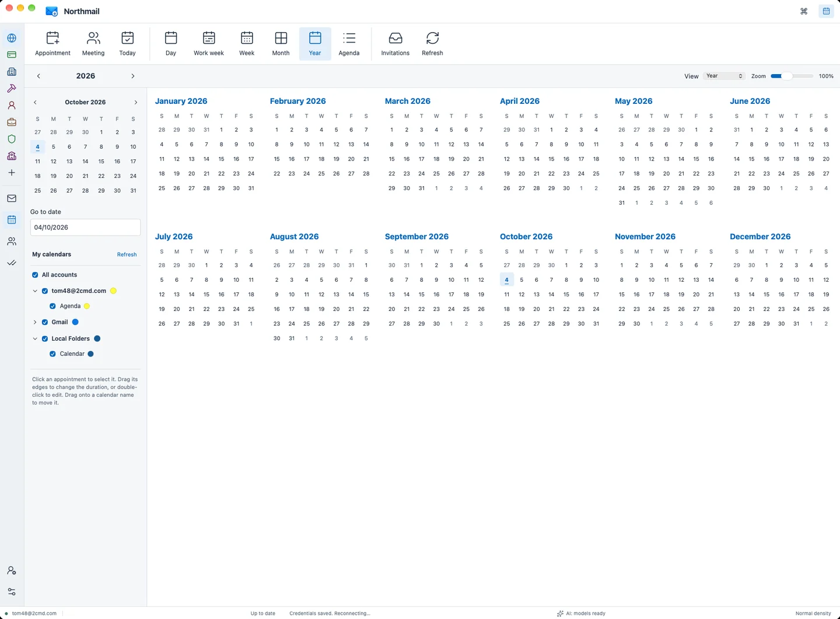Jump to Today in calendar
This screenshot has width=840, height=619.
coord(127,44)
